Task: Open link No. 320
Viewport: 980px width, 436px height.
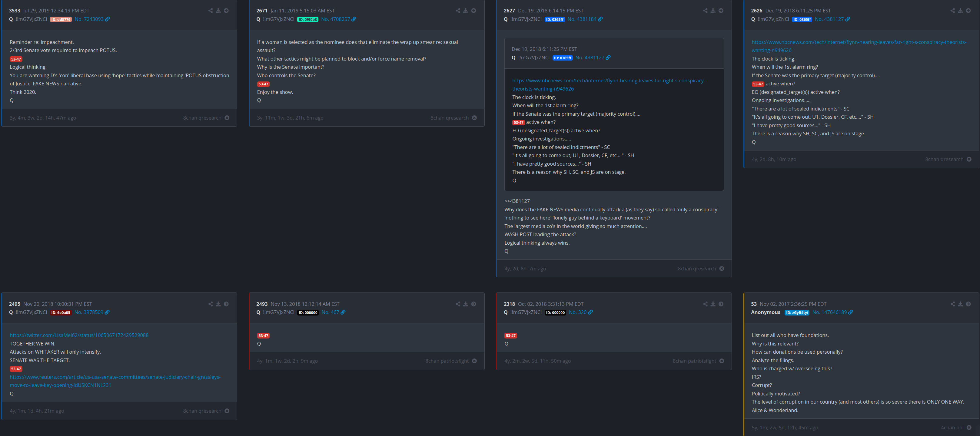Action: 580,312
